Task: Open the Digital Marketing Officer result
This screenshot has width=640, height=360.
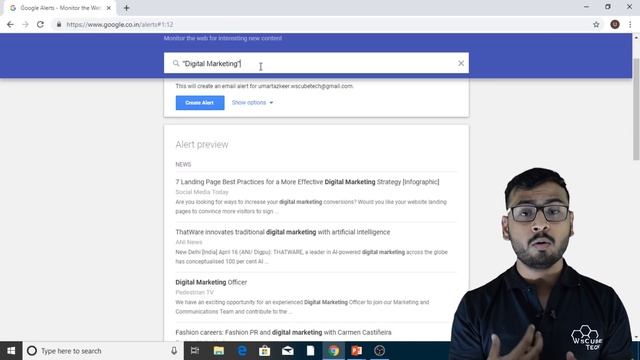Action: pyautogui.click(x=211, y=282)
